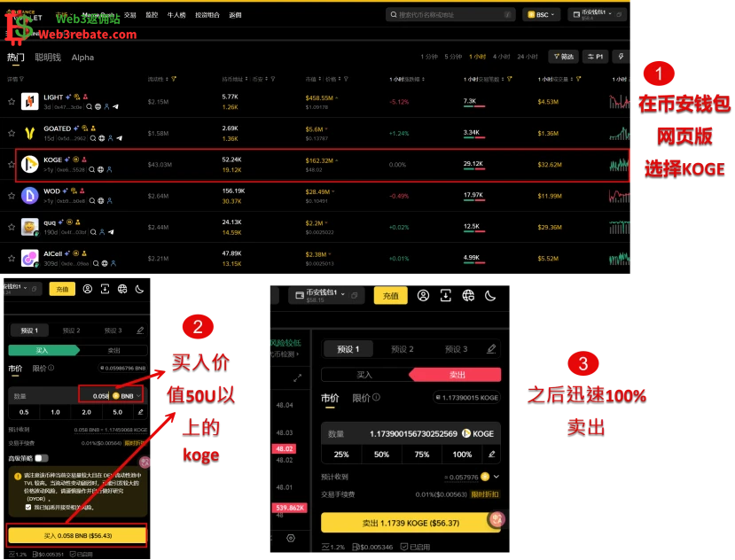
Task: Click the lightning quick-trade icon in the top right
Action: click(x=621, y=57)
